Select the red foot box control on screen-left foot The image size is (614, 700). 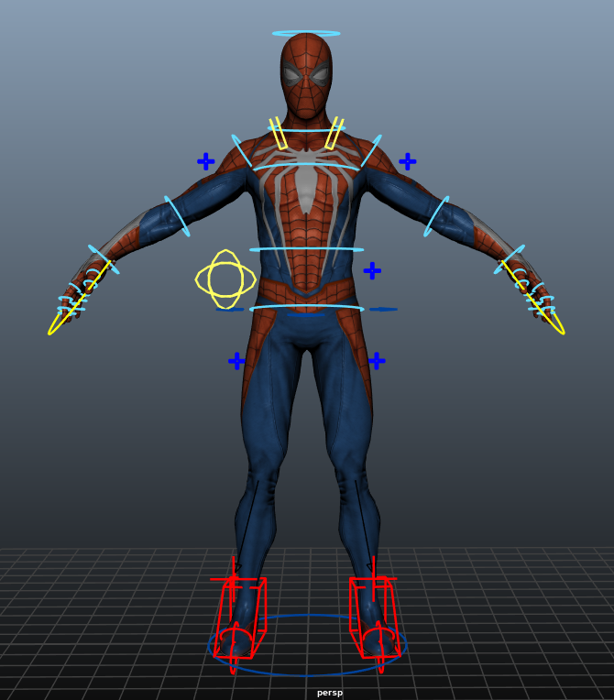tap(240, 618)
